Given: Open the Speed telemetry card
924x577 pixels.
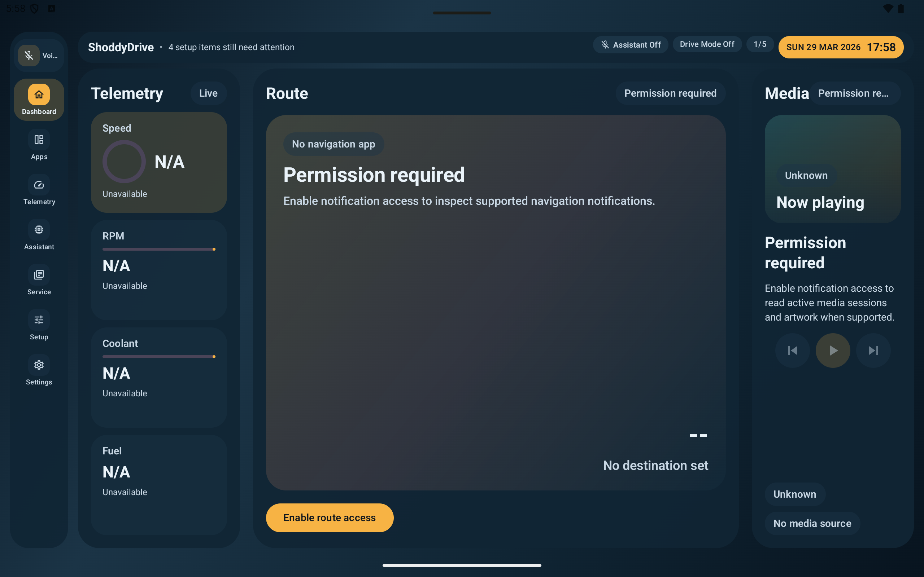Looking at the screenshot, I should [x=158, y=162].
